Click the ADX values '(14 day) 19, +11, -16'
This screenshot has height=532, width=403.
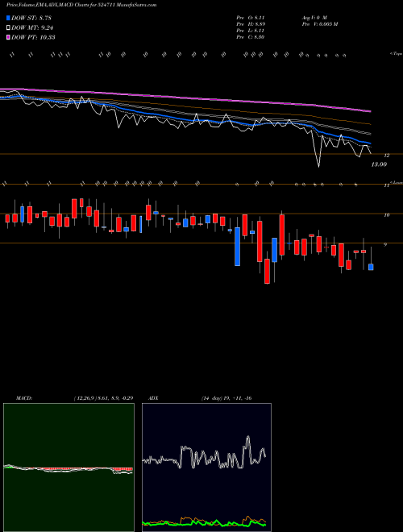click(226, 398)
